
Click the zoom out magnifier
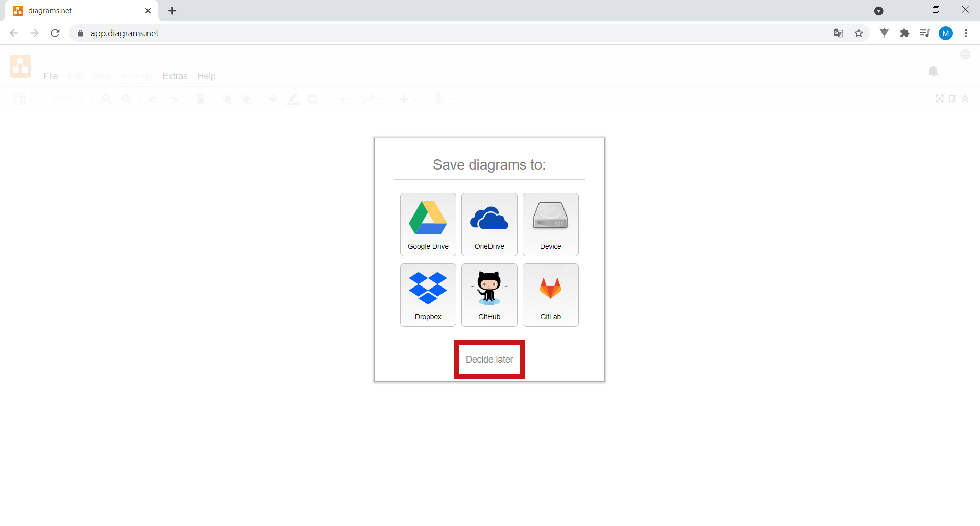click(x=126, y=99)
